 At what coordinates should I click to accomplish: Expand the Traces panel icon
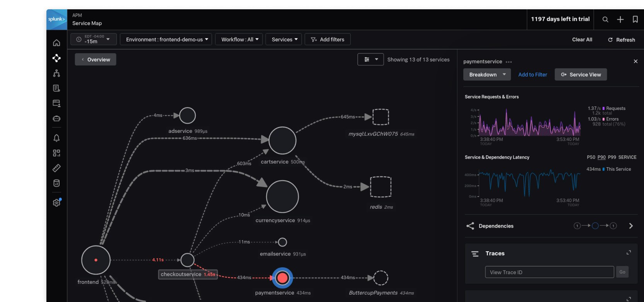click(629, 253)
